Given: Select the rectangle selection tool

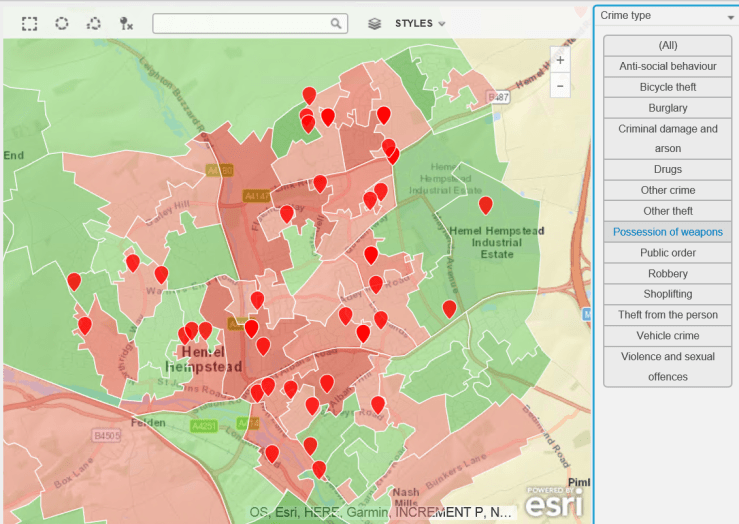Looking at the screenshot, I should (x=29, y=23).
